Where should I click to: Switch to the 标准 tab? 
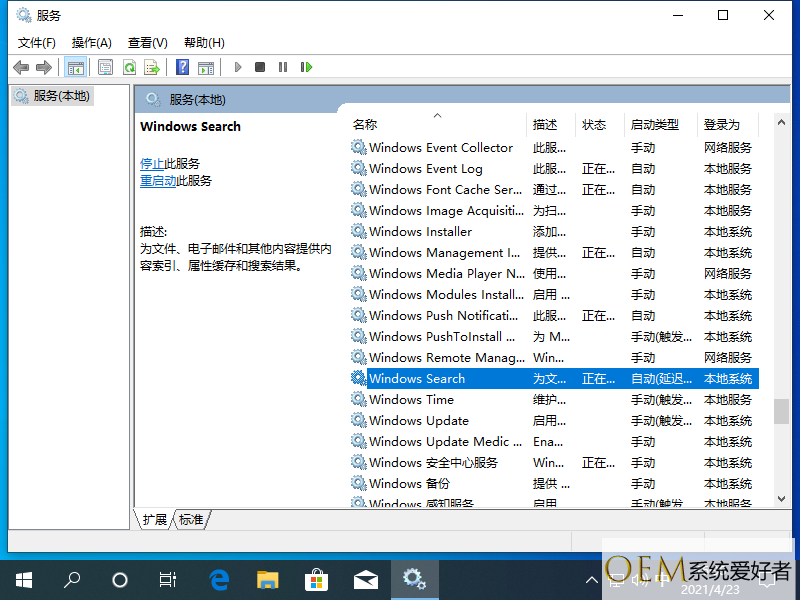(x=191, y=519)
